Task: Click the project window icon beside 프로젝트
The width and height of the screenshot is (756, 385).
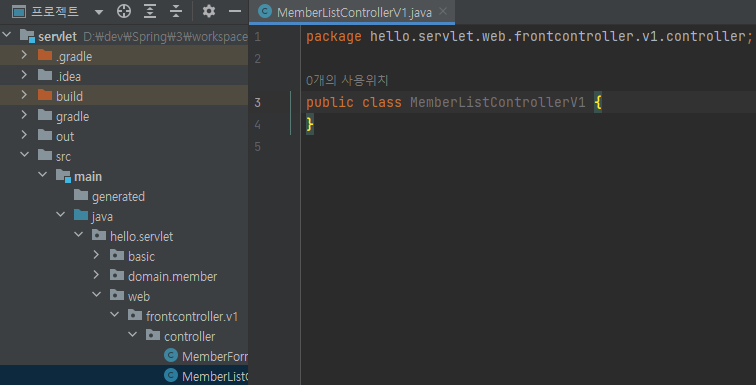Action: 18,12
